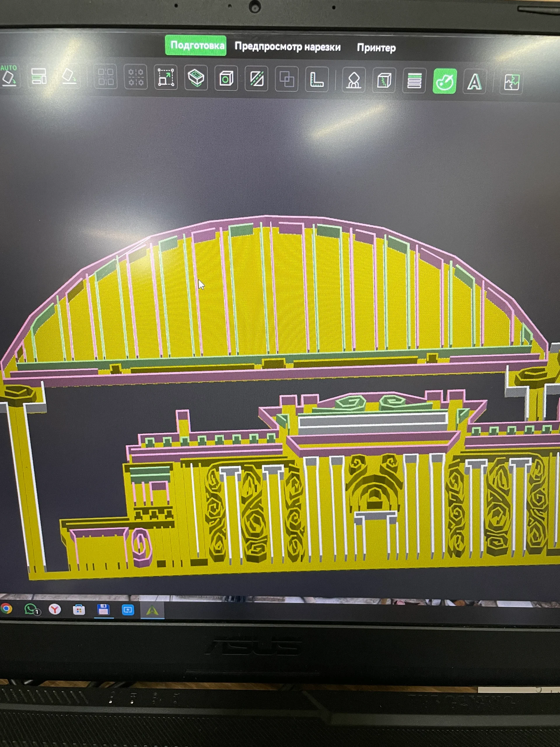Open the Предпросмотр нарезки tab
The image size is (560, 747).
[288, 47]
